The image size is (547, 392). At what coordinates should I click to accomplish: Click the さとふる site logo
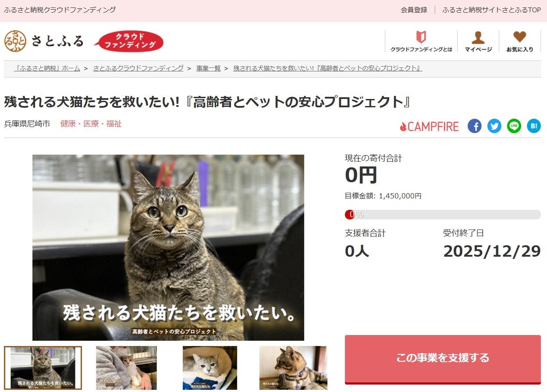(44, 41)
